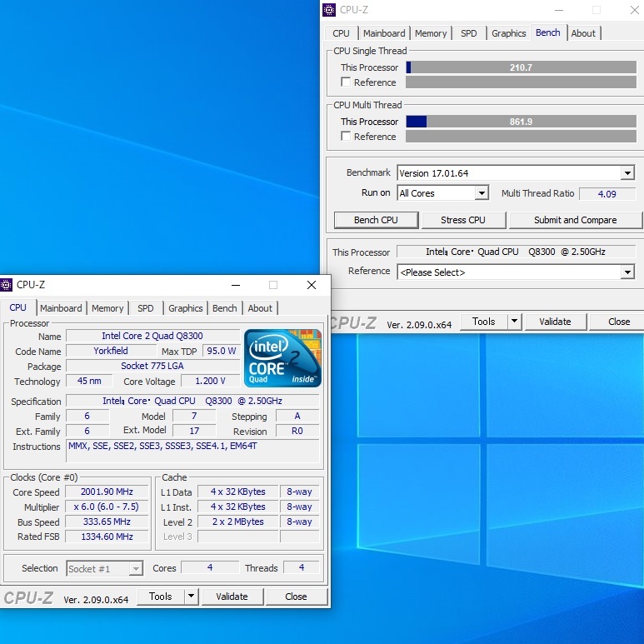This screenshot has width=644, height=644.
Task: Click Validate in the Bench window
Action: pos(555,322)
